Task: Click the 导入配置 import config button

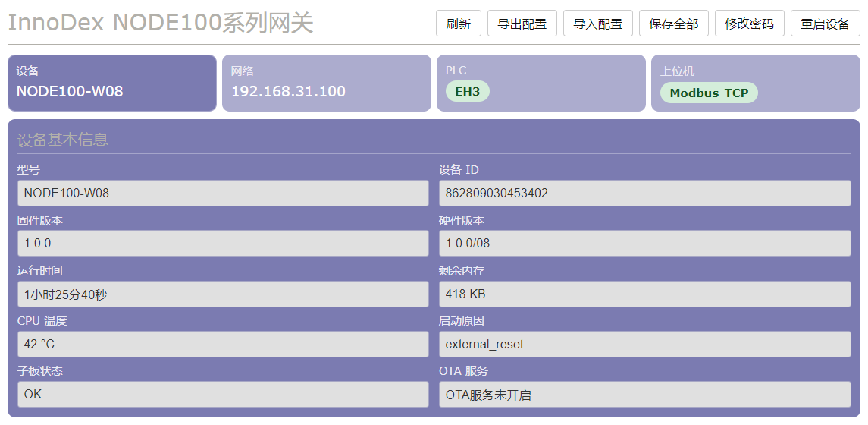Action: tap(598, 24)
